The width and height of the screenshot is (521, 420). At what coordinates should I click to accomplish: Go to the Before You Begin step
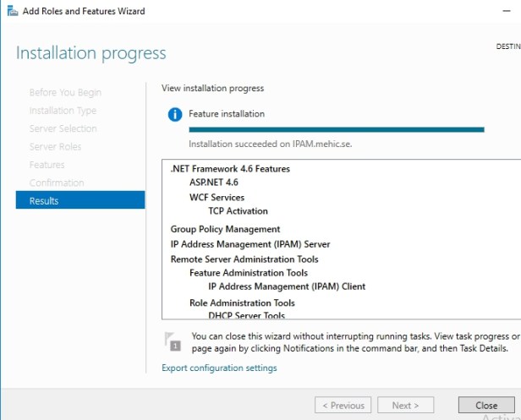tap(65, 92)
